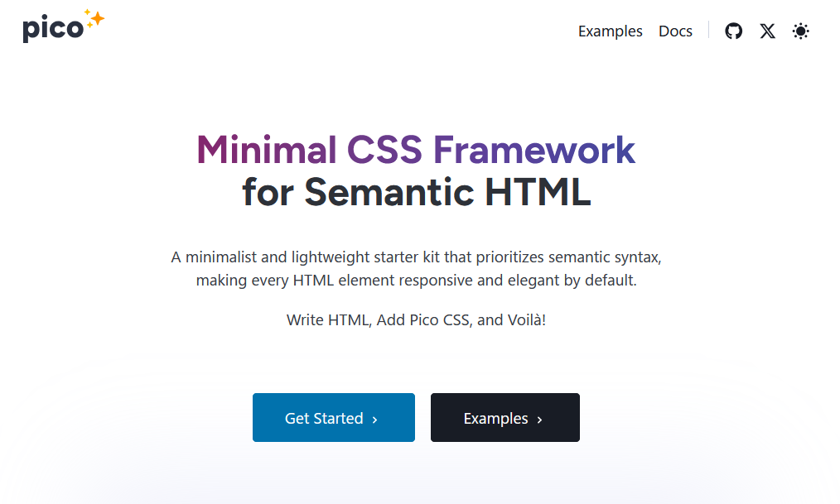The image size is (840, 504).
Task: Open Docs in the top navigation
Action: tap(675, 31)
